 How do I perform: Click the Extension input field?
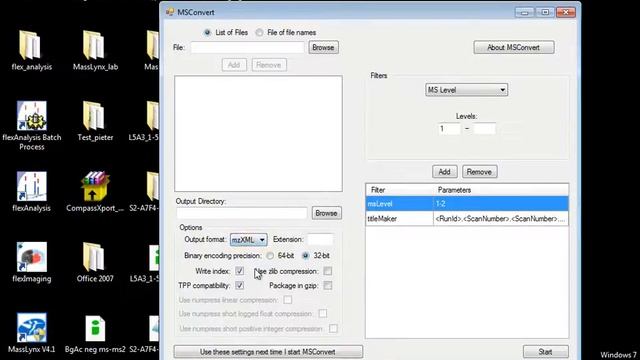pyautogui.click(x=320, y=240)
